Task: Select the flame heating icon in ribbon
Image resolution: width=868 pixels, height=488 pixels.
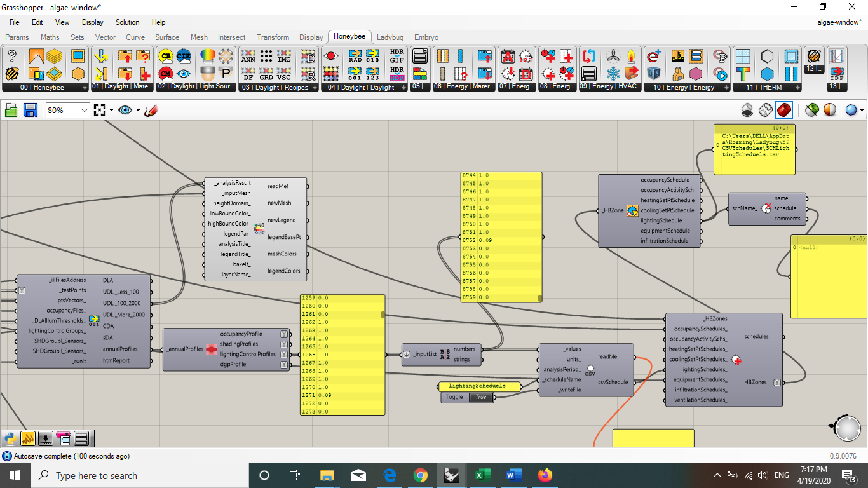Action: tap(631, 56)
